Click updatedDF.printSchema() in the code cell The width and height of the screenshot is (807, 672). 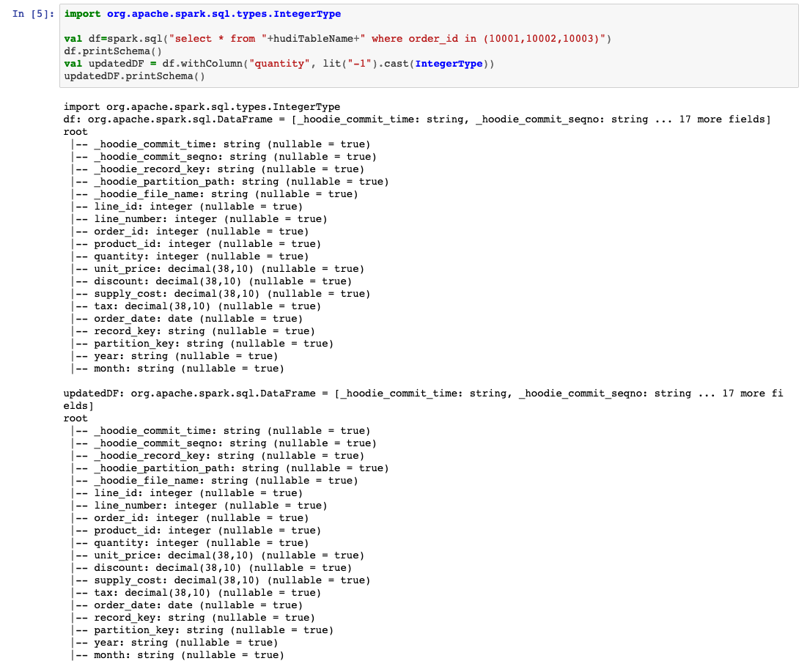click(x=135, y=76)
